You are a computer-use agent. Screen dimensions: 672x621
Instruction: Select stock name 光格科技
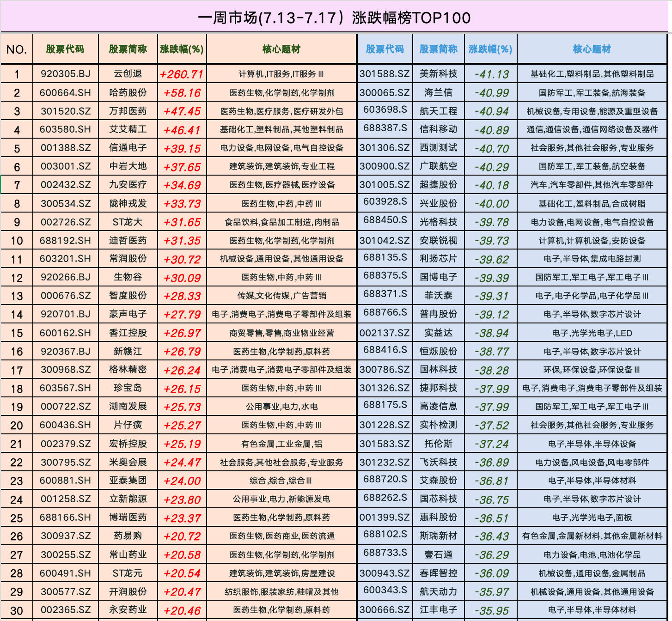(x=439, y=222)
